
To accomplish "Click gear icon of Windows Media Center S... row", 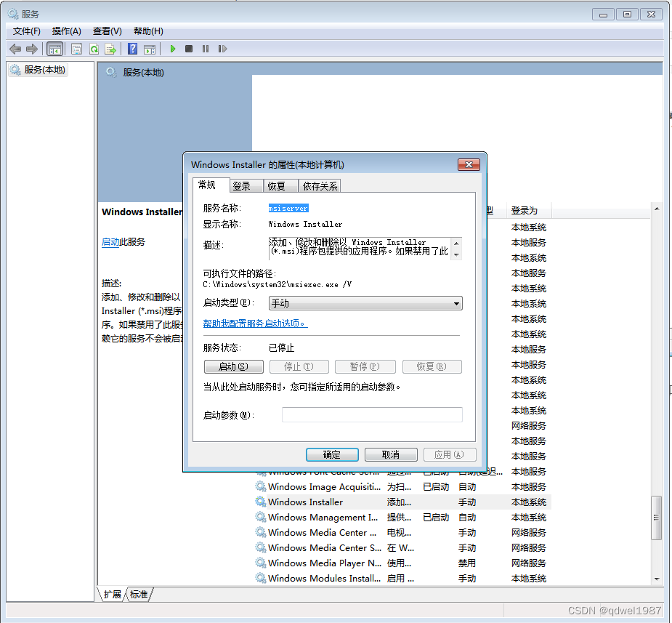I will point(261,547).
